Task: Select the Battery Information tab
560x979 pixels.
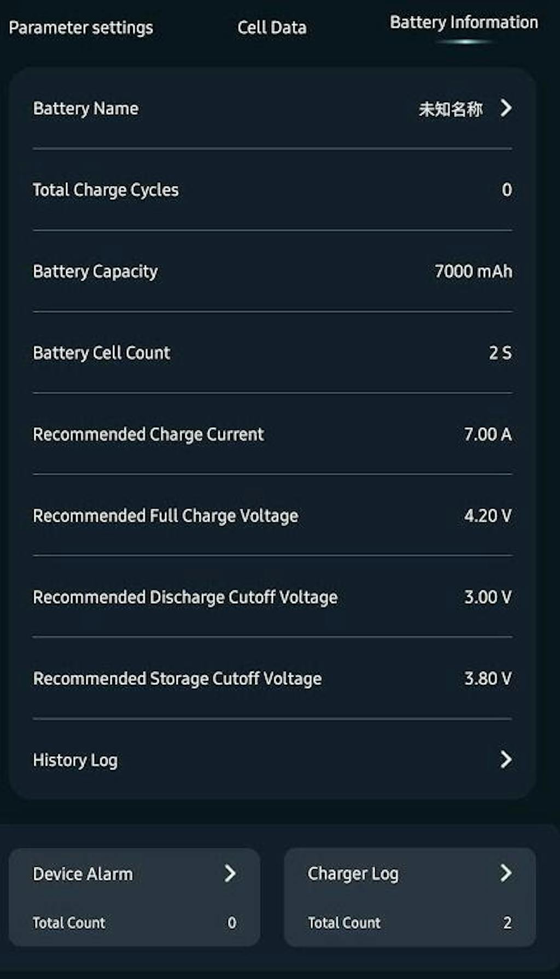Action: pyautogui.click(x=464, y=23)
